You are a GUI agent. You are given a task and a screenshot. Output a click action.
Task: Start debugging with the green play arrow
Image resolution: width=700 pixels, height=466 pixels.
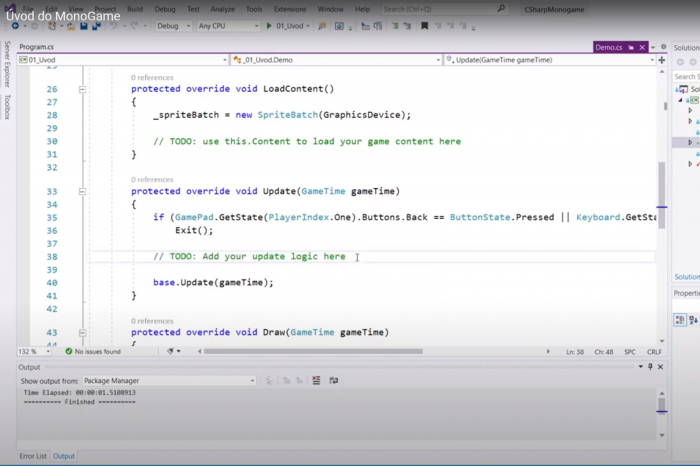269,26
